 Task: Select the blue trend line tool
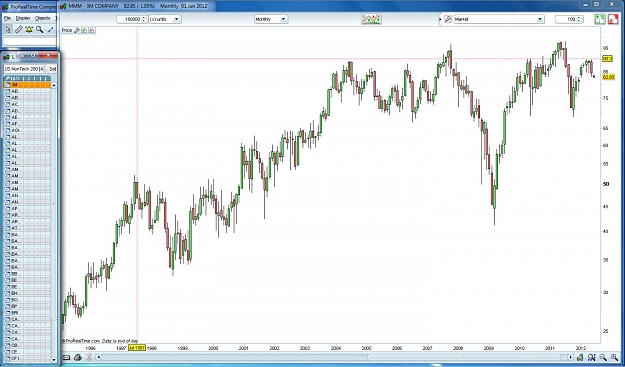pyautogui.click(x=50, y=29)
